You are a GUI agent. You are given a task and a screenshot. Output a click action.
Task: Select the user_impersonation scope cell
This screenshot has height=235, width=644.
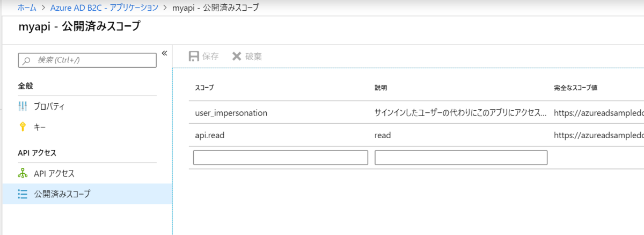(x=231, y=113)
